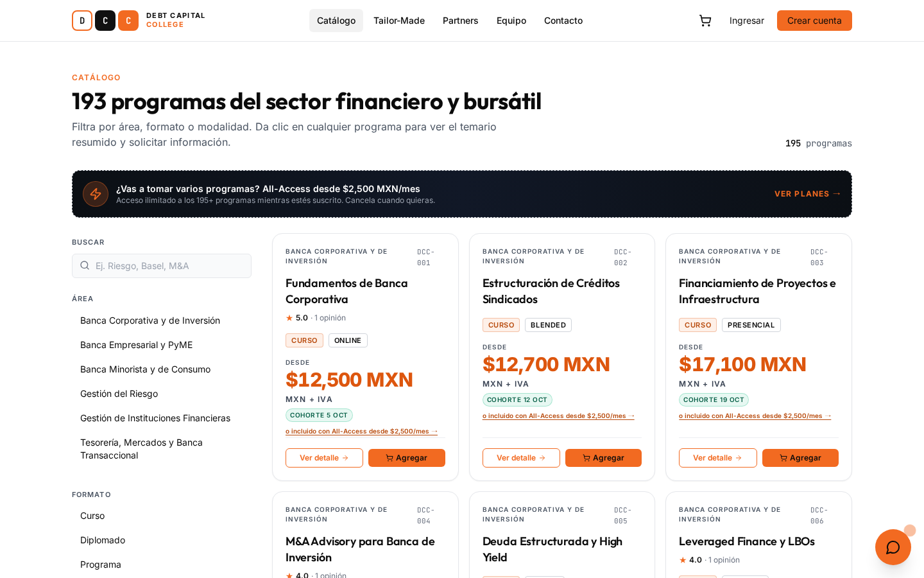Open the Catálogo nav tab
Viewport: 924px width, 578px height.
pos(336,21)
